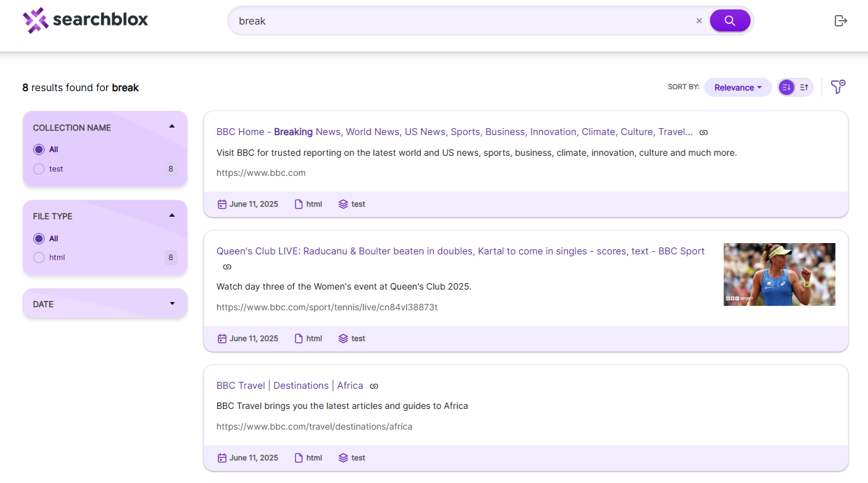
Task: Open the Relevance sort dropdown
Action: (738, 87)
